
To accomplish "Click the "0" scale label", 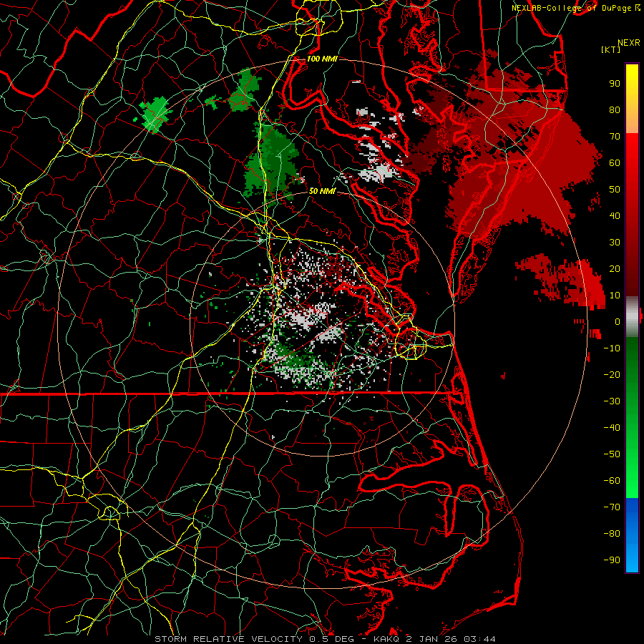I will click(x=618, y=321).
